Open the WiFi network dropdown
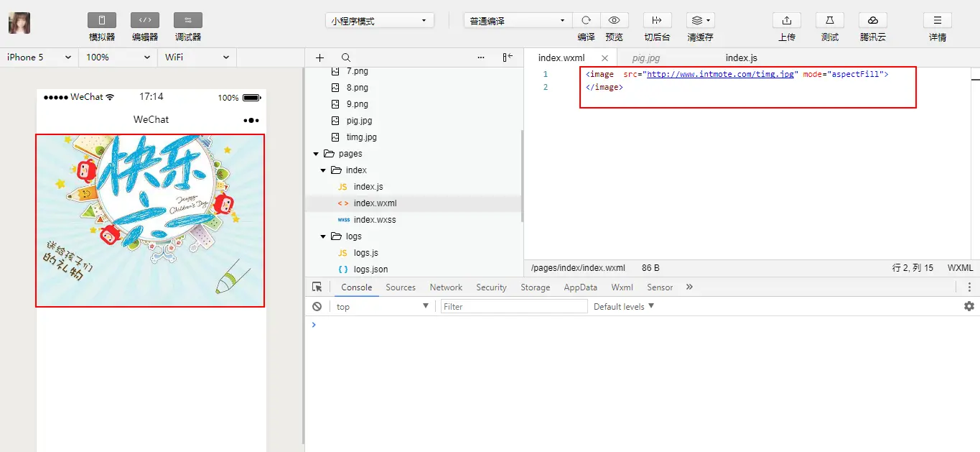980x452 pixels. pyautogui.click(x=197, y=57)
